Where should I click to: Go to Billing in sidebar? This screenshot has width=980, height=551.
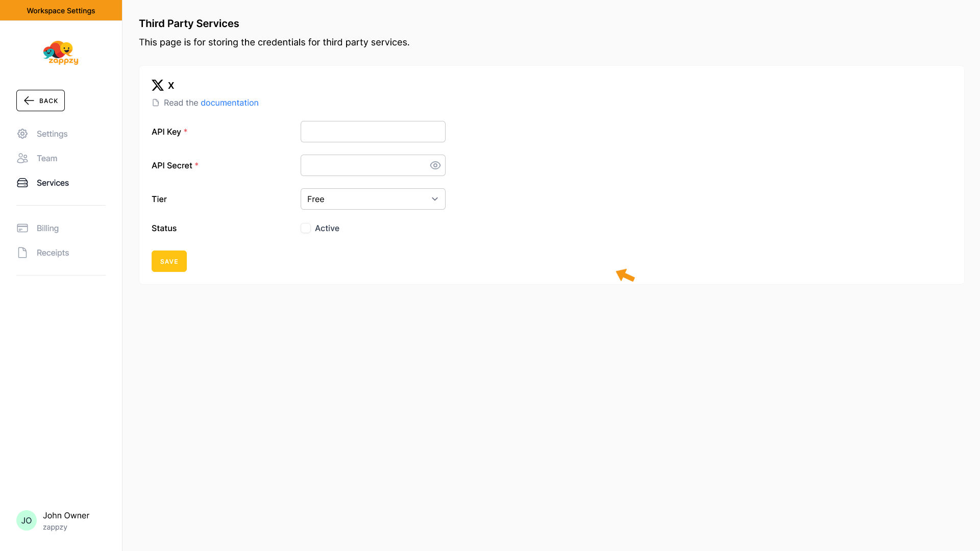tap(47, 228)
